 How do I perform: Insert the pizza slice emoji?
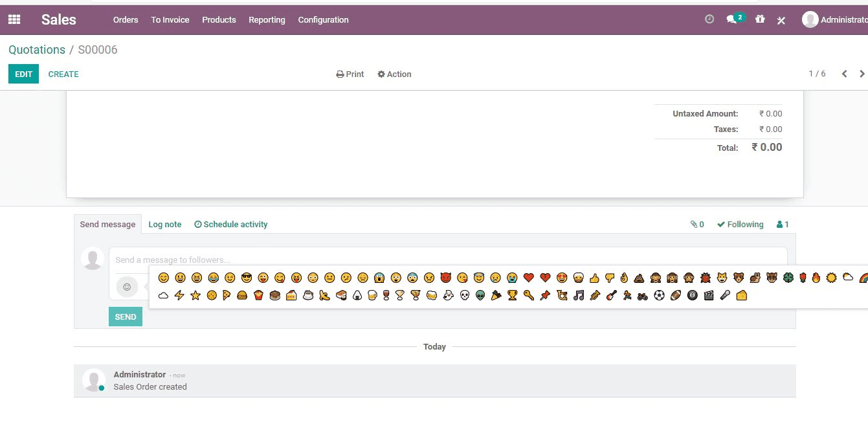point(227,295)
